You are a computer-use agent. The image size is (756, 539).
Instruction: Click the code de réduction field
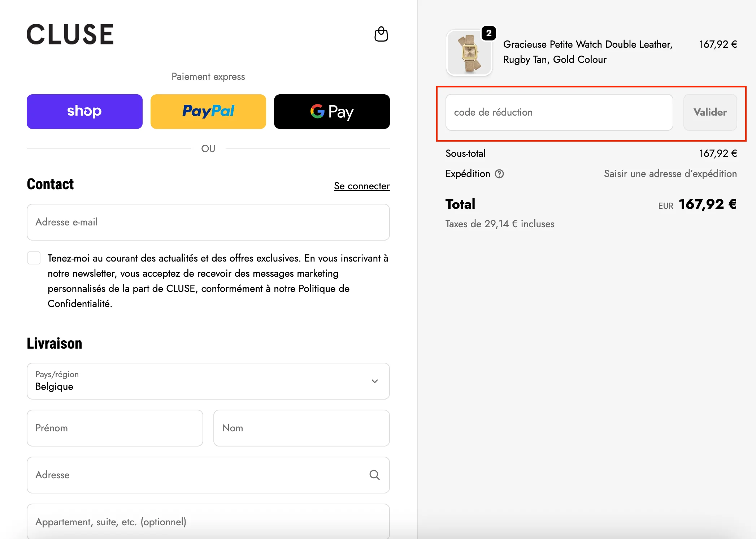point(559,112)
